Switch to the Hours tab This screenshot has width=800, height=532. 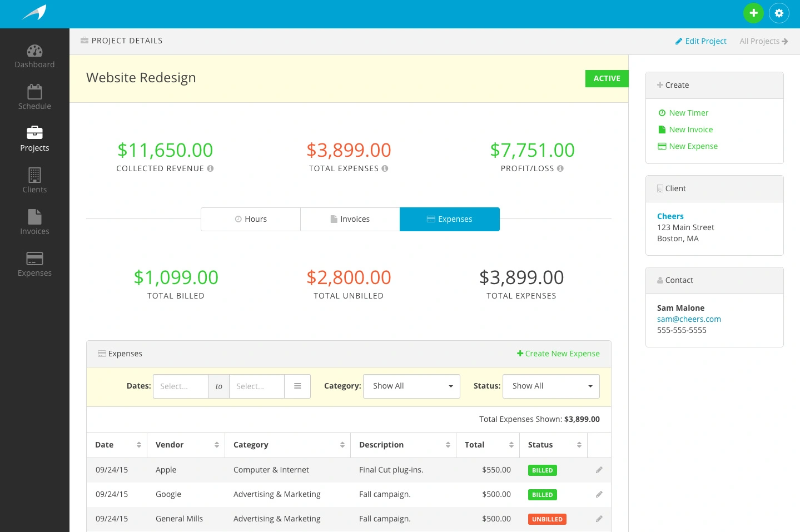(x=250, y=219)
